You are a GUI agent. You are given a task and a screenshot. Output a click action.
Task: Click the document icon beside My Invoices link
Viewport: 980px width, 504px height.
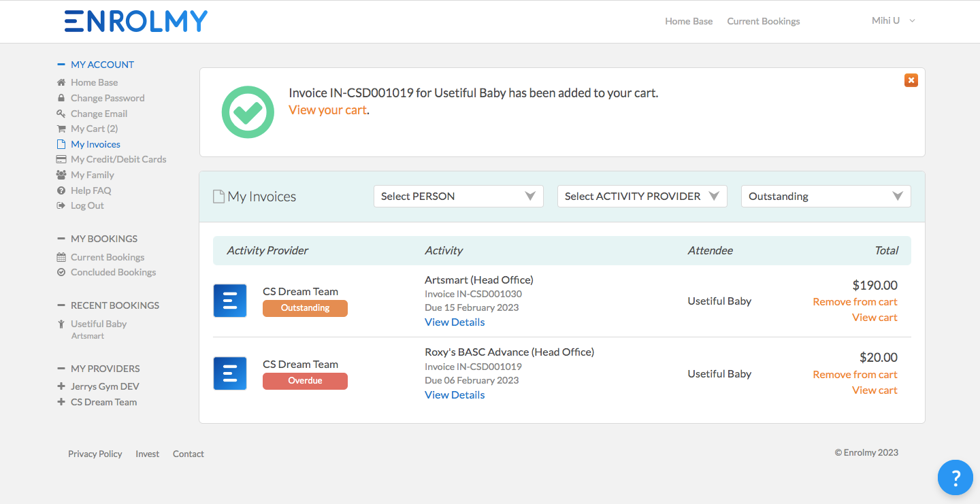click(61, 144)
